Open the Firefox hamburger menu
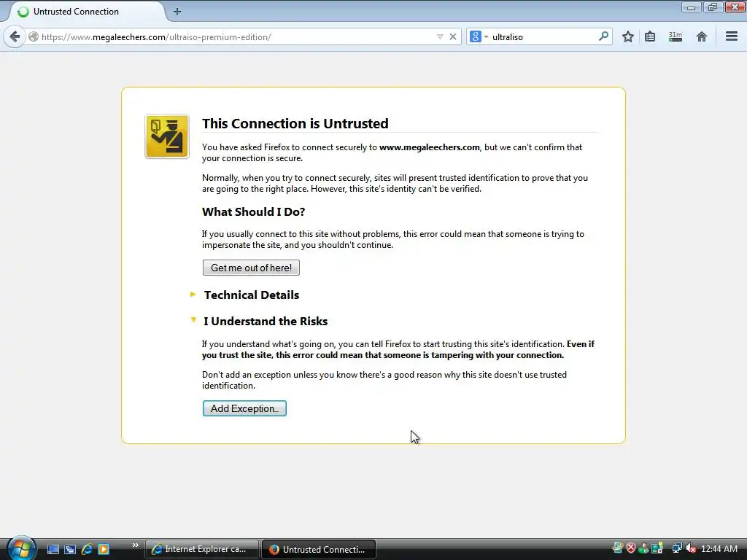This screenshot has height=560, width=747. (732, 36)
